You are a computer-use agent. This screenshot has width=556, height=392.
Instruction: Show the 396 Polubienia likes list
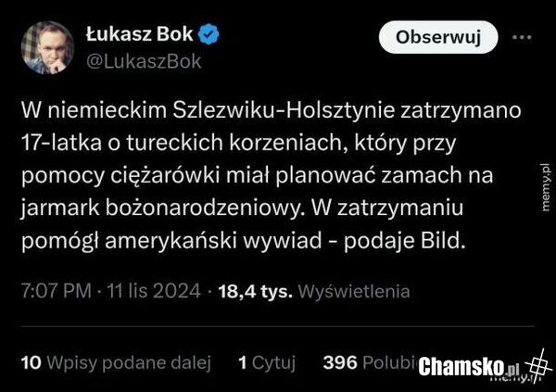pos(368,362)
